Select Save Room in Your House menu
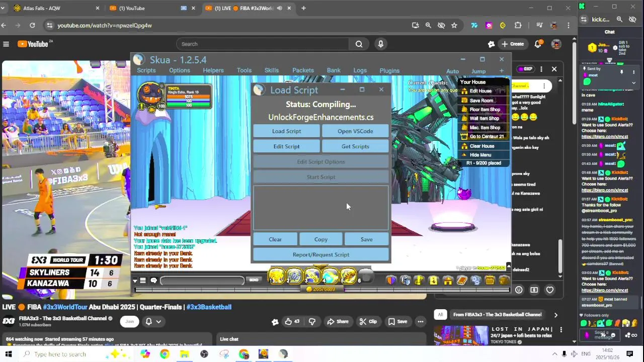Screen dimensions: 644x362 [481, 101]
